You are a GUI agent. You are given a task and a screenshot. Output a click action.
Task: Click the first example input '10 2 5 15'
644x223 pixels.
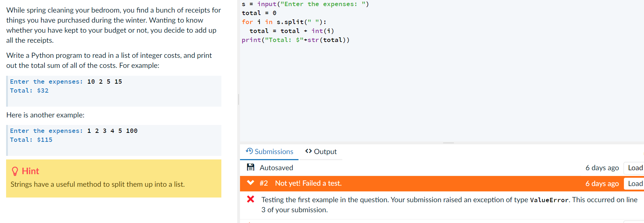[105, 82]
